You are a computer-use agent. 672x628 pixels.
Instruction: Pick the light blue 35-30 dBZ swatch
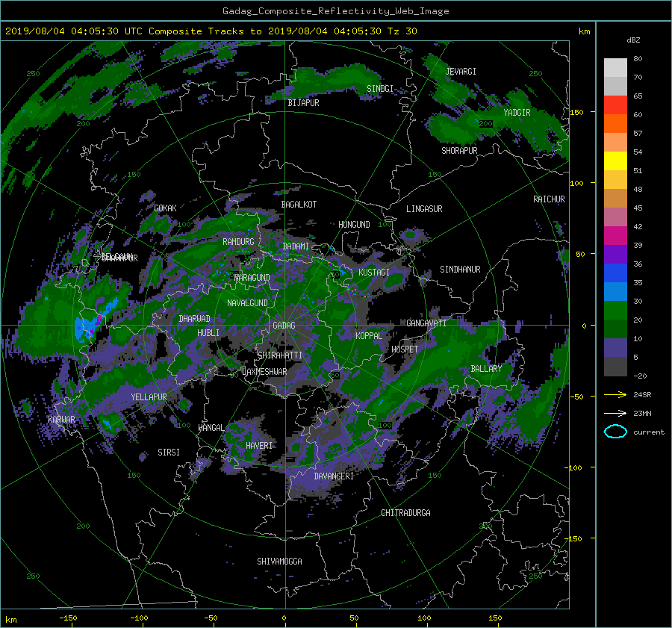point(615,292)
